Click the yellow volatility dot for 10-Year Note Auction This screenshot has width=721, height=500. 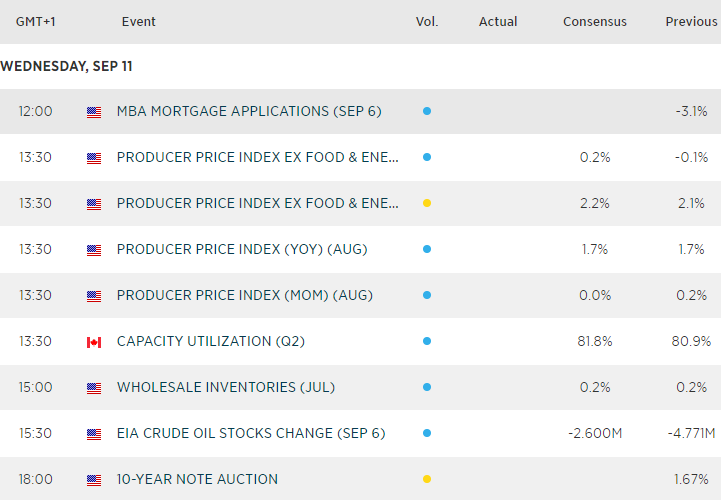pyautogui.click(x=427, y=480)
